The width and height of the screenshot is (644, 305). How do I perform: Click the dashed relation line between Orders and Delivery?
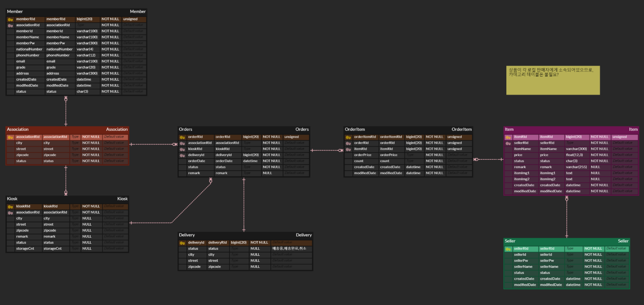(x=244, y=204)
